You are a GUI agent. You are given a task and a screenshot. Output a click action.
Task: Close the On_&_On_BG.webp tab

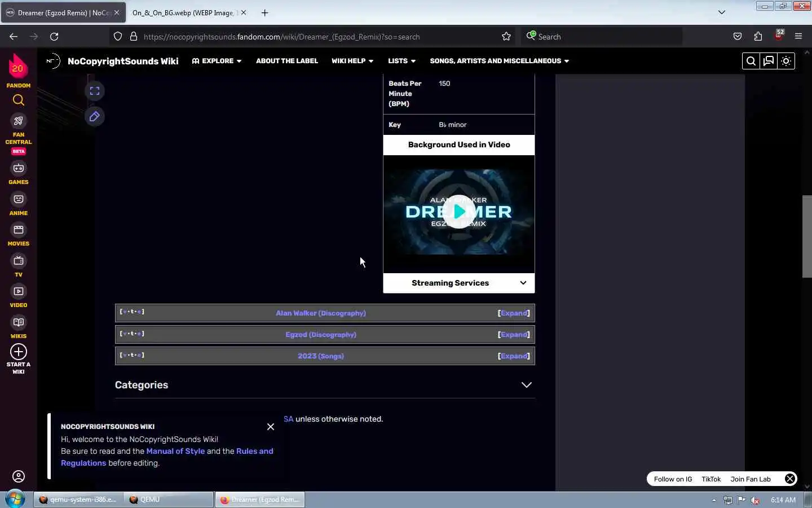[244, 12]
